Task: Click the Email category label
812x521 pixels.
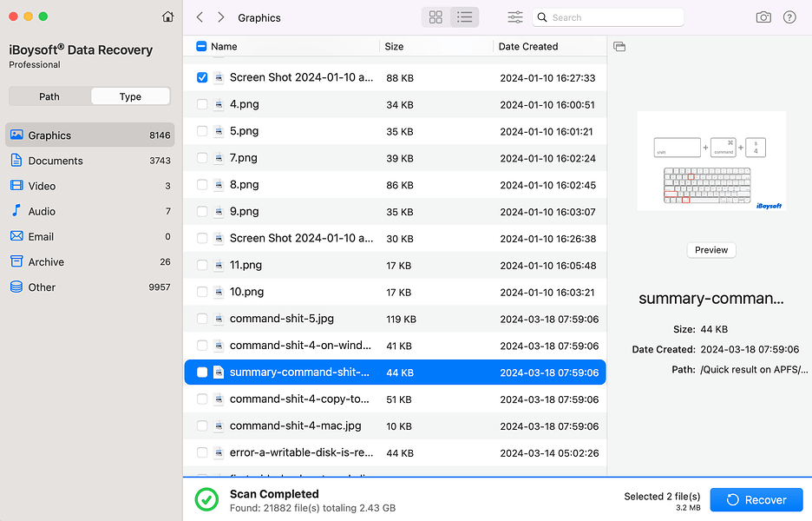Action: 41,236
